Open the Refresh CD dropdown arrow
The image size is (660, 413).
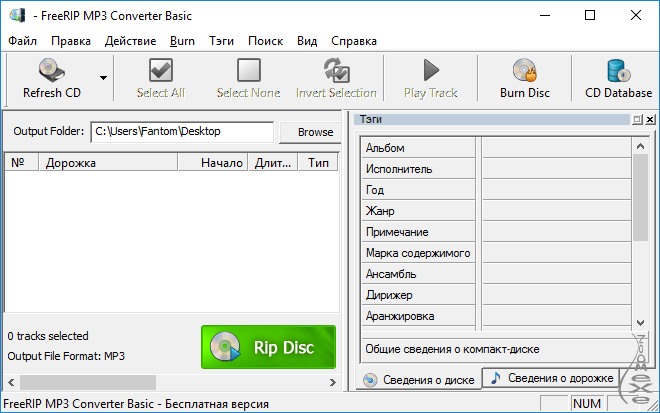pos(103,77)
